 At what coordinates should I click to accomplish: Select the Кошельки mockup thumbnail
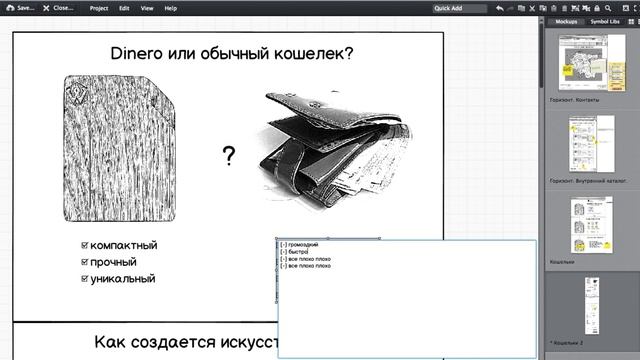coord(592,225)
